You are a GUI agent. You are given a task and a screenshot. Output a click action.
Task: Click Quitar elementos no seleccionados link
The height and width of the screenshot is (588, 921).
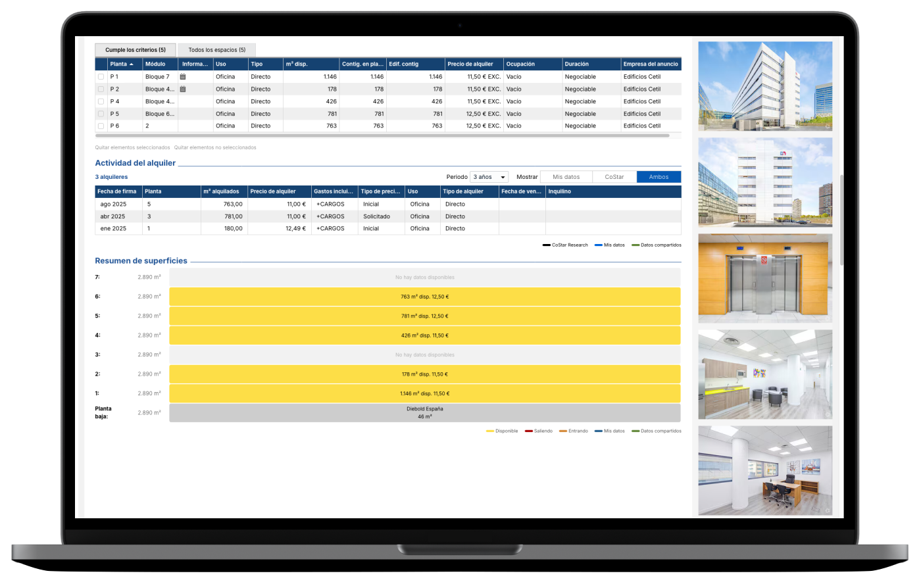pos(215,148)
